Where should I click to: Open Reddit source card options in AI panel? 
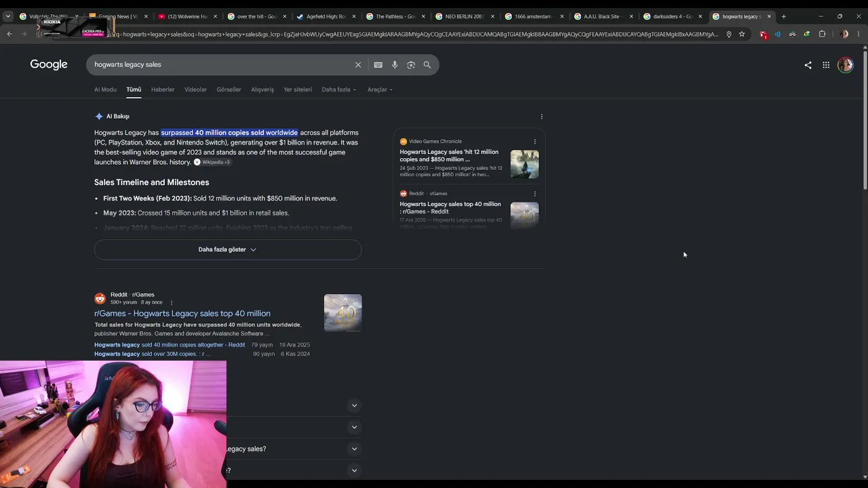[x=534, y=194]
